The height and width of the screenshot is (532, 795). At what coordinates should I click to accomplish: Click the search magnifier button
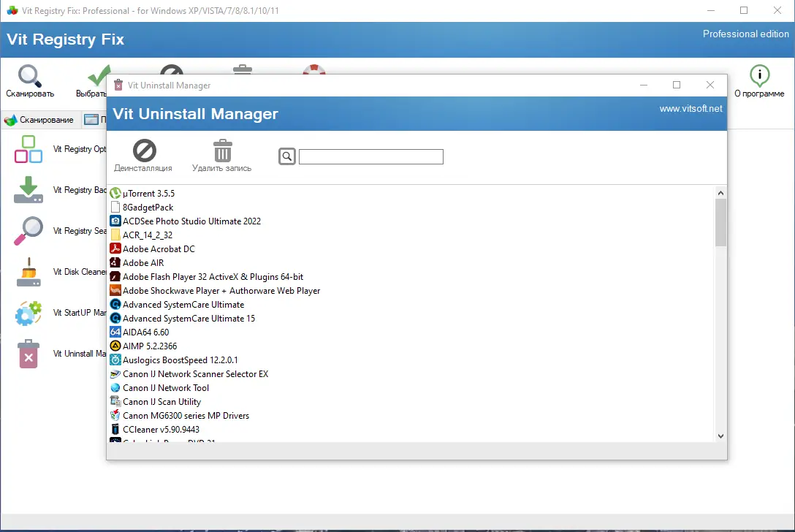point(287,156)
